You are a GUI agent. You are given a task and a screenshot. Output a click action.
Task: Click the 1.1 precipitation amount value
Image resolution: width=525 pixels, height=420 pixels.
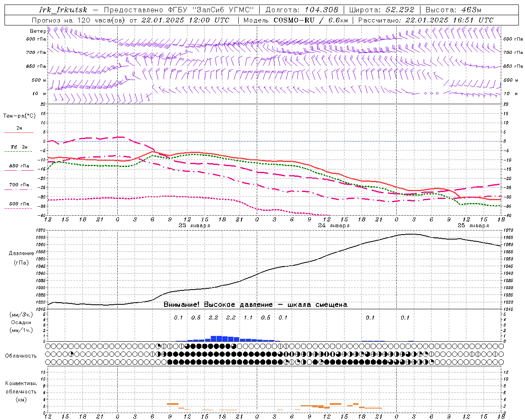[248, 317]
